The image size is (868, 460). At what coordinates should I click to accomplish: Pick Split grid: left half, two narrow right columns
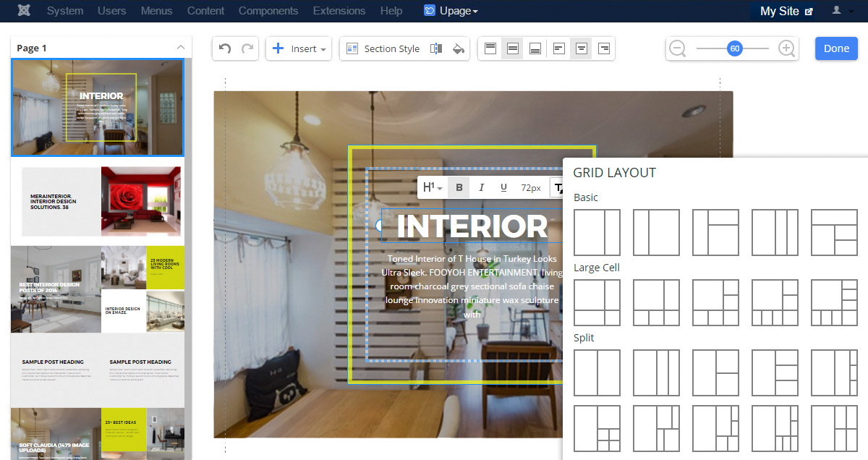point(657,373)
